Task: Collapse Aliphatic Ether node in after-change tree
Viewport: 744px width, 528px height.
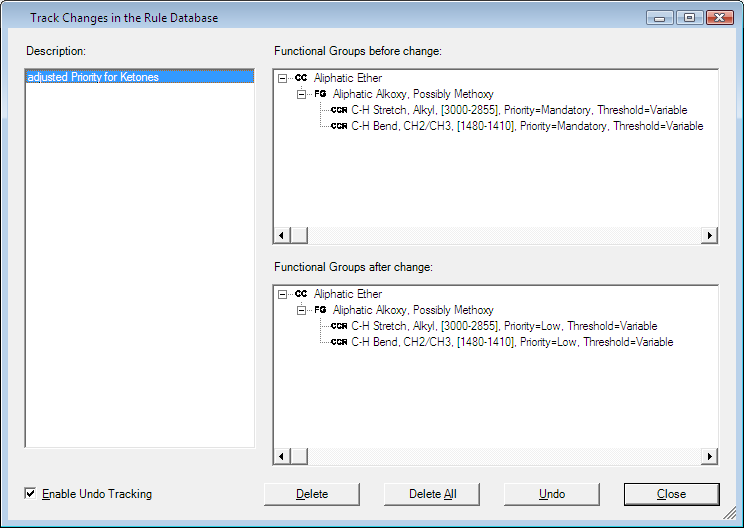Action: (x=284, y=294)
